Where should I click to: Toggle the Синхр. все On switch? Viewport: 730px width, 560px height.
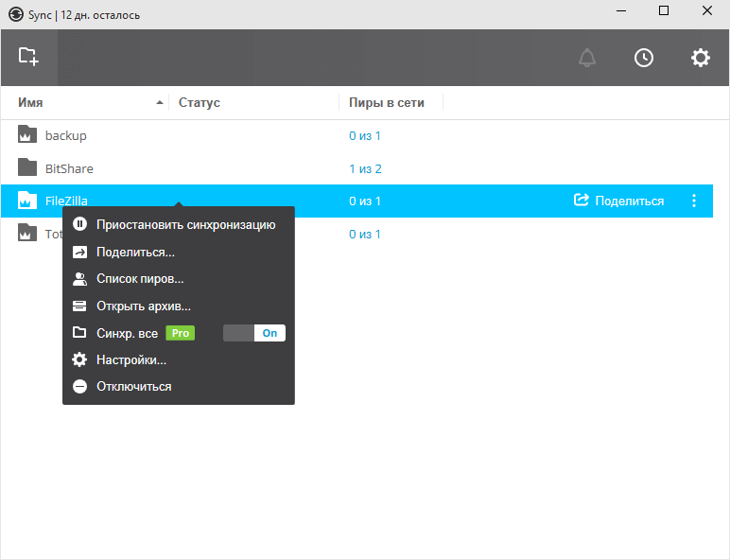[254, 333]
